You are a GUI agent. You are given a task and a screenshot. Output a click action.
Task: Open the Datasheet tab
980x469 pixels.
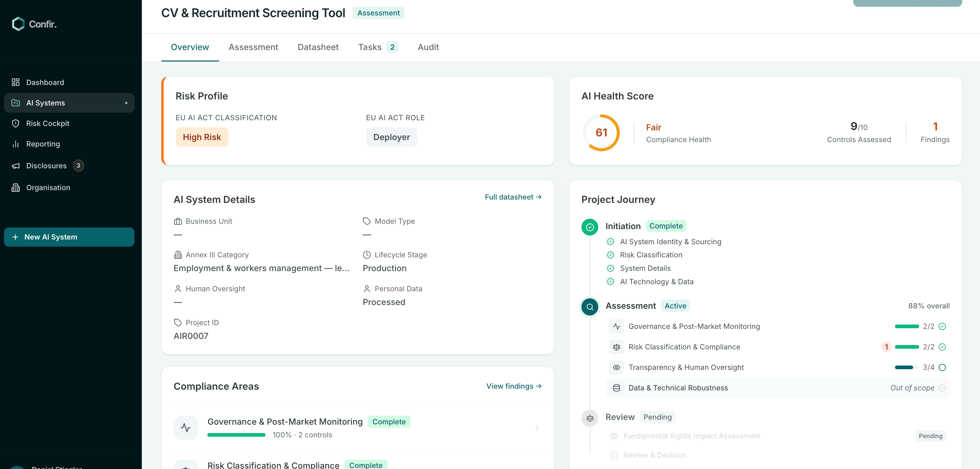point(318,47)
